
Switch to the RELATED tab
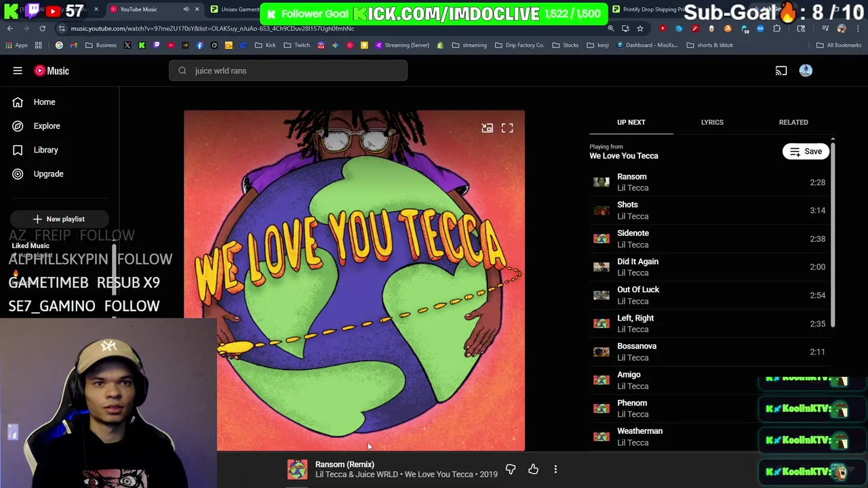pos(793,122)
